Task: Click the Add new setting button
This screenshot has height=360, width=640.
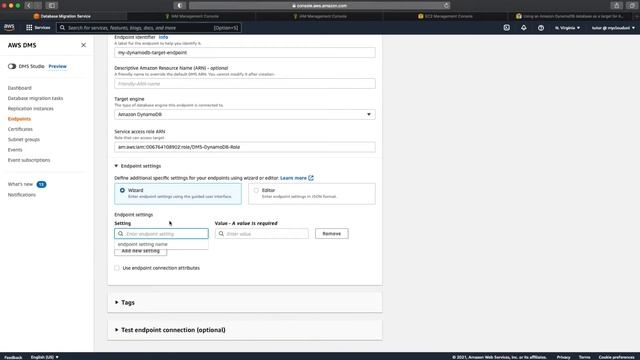Action: [x=140, y=252]
